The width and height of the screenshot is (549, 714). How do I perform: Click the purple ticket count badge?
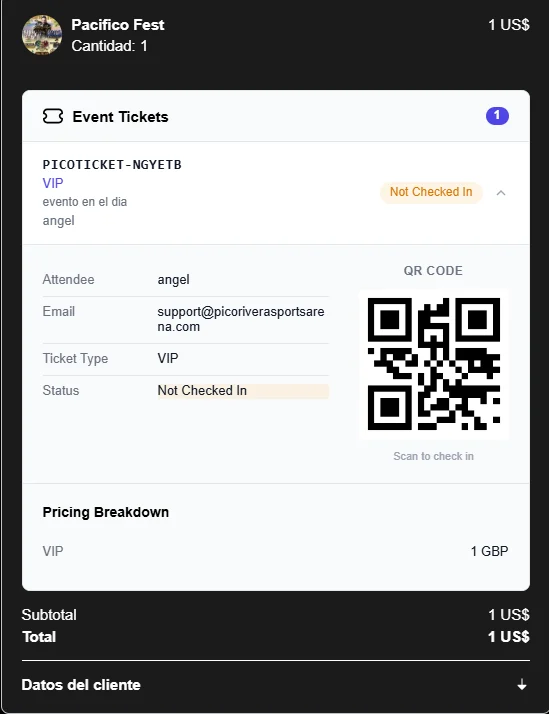[x=497, y=116]
